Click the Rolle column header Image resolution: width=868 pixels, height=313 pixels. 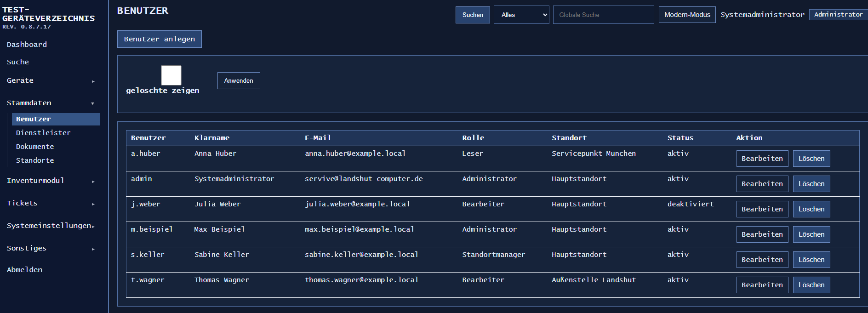[x=473, y=138]
